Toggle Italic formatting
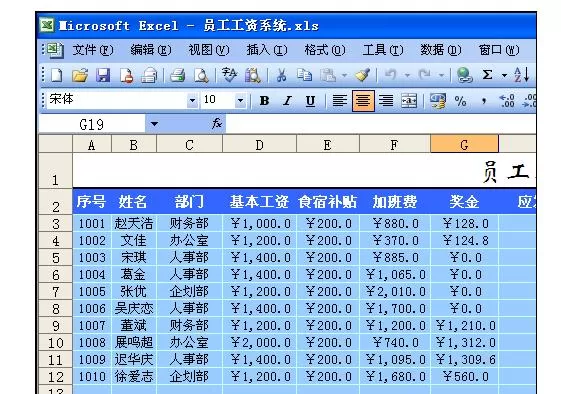The height and width of the screenshot is (394, 561). 287,101
